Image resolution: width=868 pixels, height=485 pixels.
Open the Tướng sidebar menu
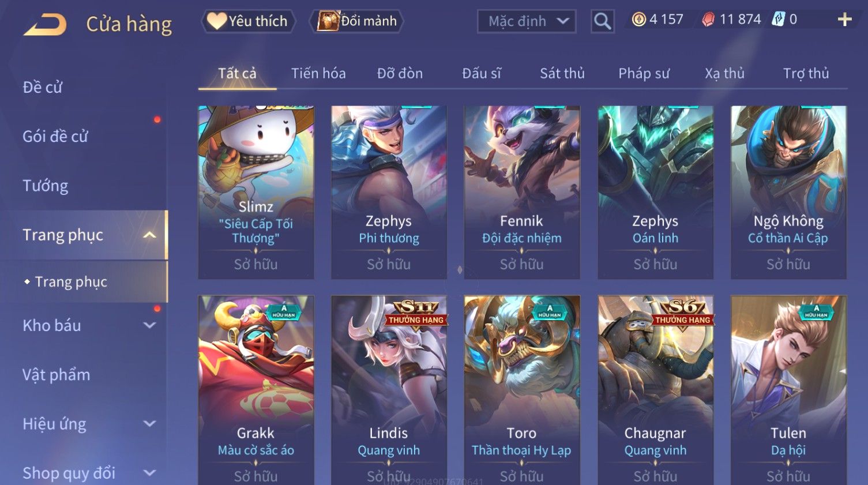pos(46,186)
